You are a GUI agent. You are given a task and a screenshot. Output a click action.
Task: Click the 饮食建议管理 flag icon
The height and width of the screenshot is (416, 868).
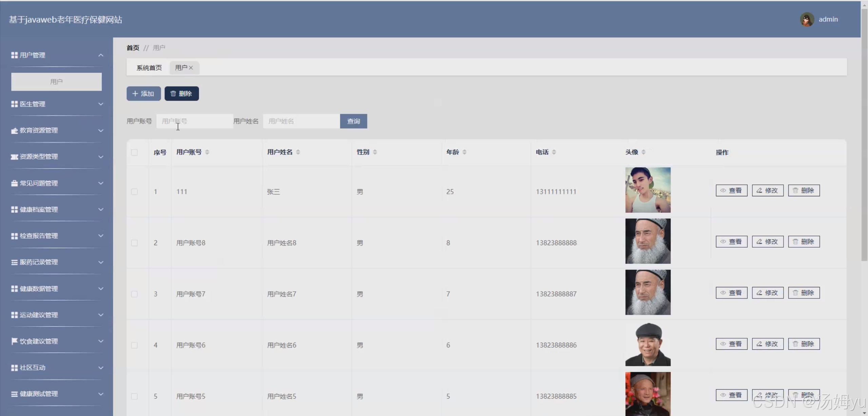(x=14, y=341)
